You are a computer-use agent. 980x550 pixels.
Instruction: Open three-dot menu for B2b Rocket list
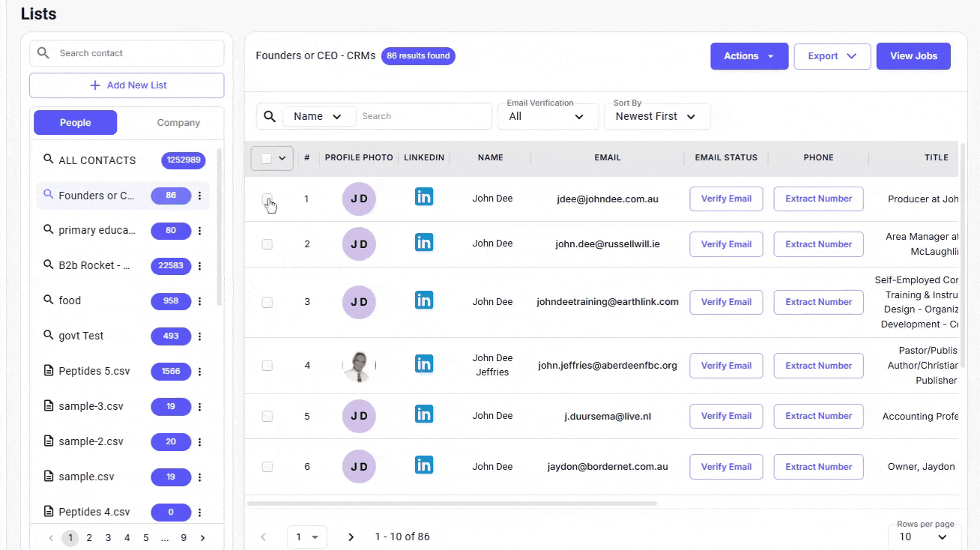tap(200, 266)
